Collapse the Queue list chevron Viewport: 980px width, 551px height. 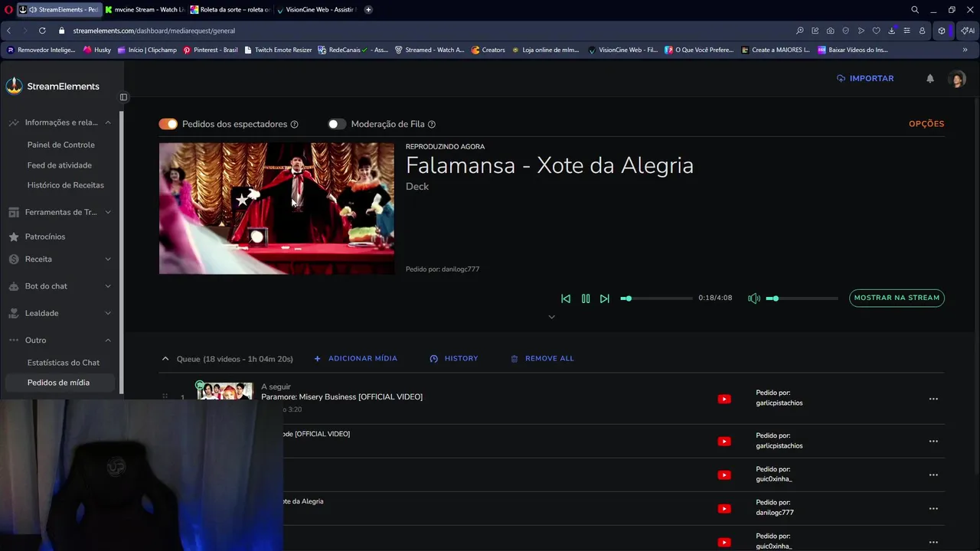pyautogui.click(x=165, y=358)
